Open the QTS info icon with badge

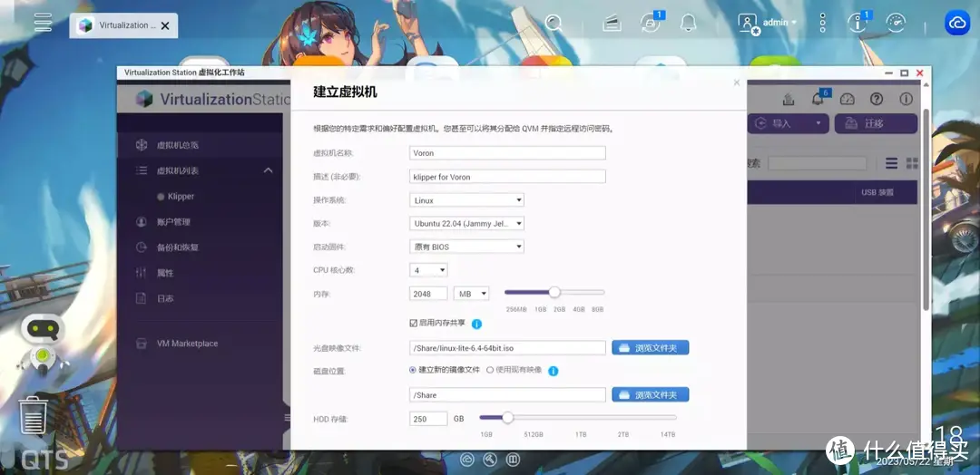[857, 22]
